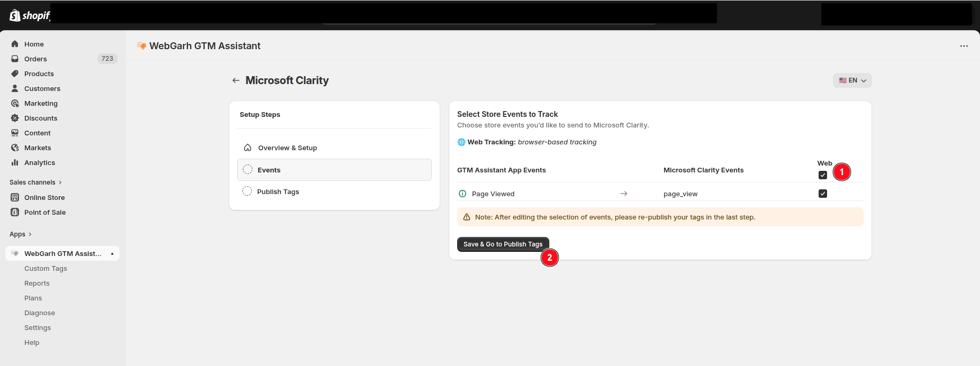Click the re-publish tags note banner
This screenshot has width=980, height=366.
660,217
